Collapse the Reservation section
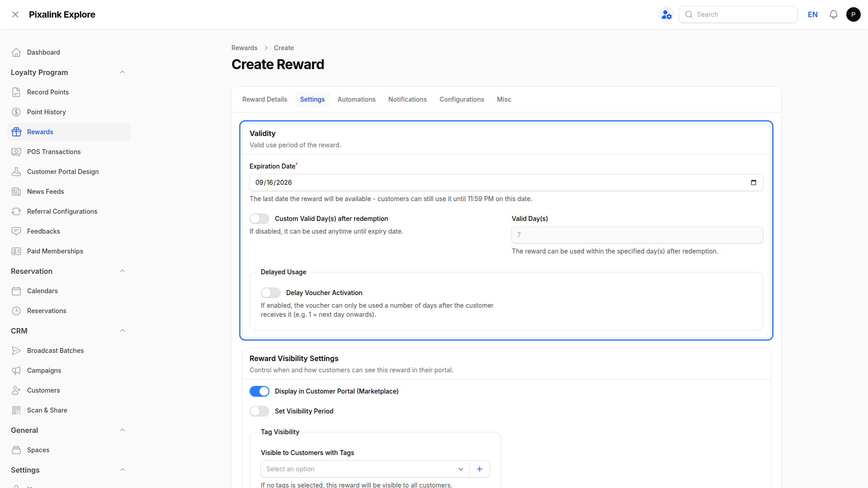Screen dimensions: 868x488 [123, 271]
